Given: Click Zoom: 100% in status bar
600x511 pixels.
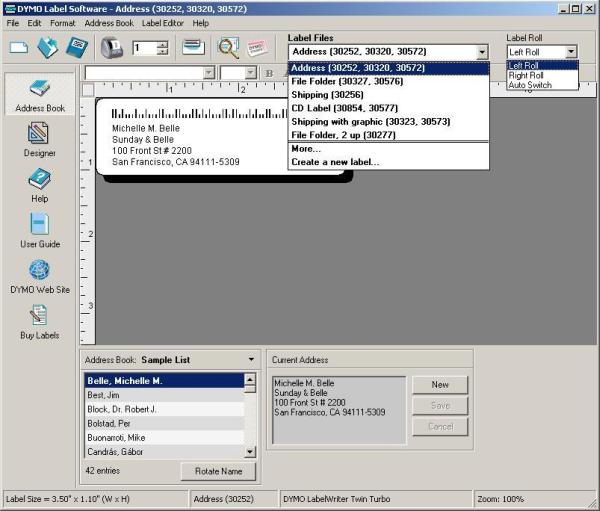Looking at the screenshot, I should coord(501,499).
